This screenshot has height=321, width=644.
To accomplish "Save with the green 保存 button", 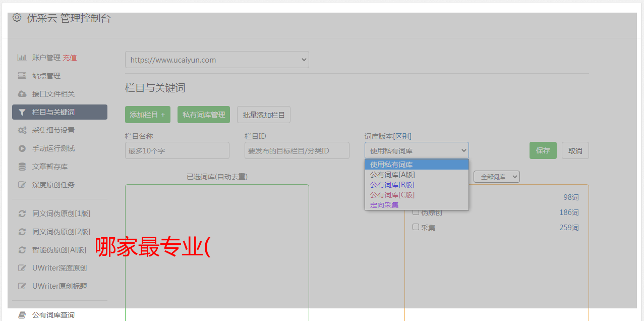I will (x=543, y=150).
